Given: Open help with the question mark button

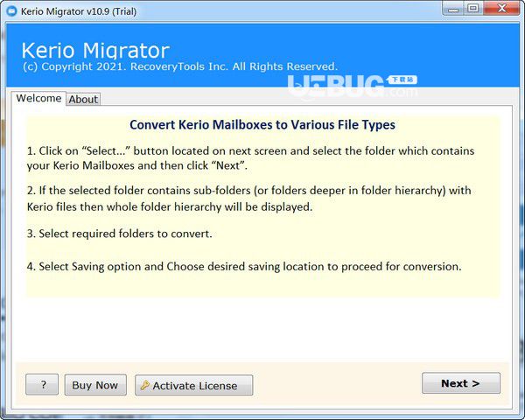Looking at the screenshot, I should pyautogui.click(x=42, y=384).
